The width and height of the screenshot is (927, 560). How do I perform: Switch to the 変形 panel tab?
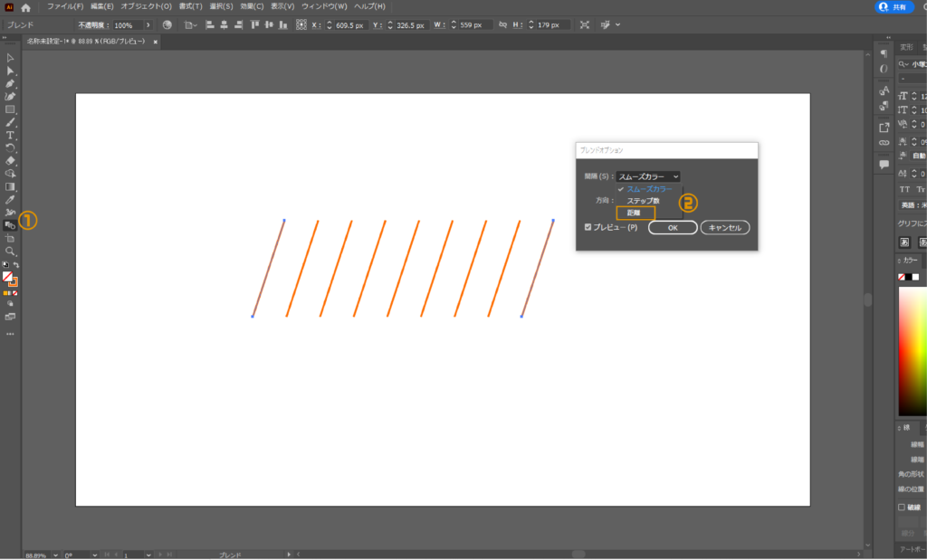tap(906, 47)
